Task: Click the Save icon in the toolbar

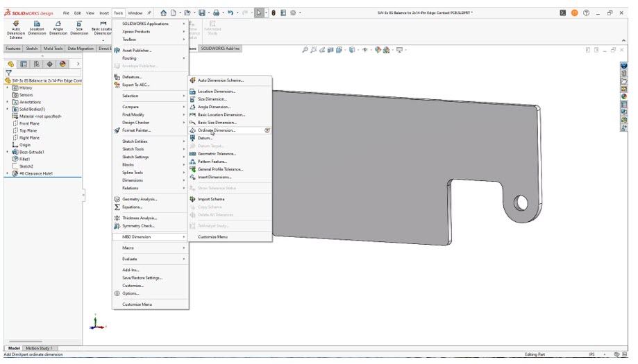Action: (x=202, y=12)
